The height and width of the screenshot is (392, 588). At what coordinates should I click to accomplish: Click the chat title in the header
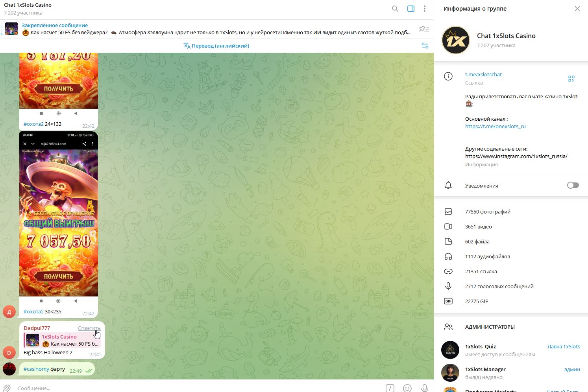coord(28,5)
